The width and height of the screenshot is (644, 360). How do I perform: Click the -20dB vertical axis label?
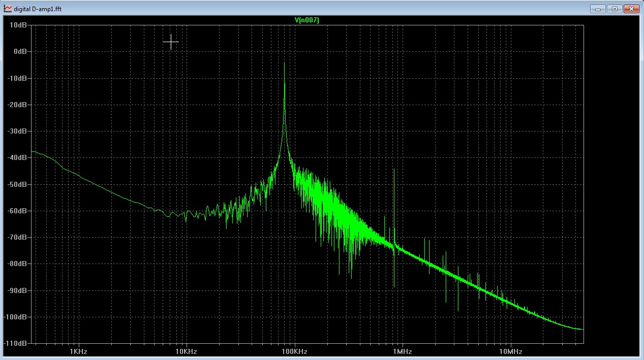17,105
